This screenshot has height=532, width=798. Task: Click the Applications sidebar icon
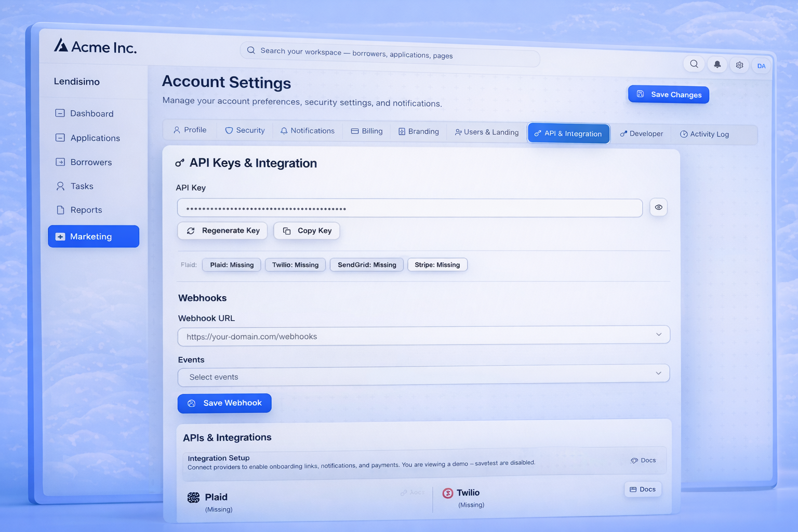60,137
